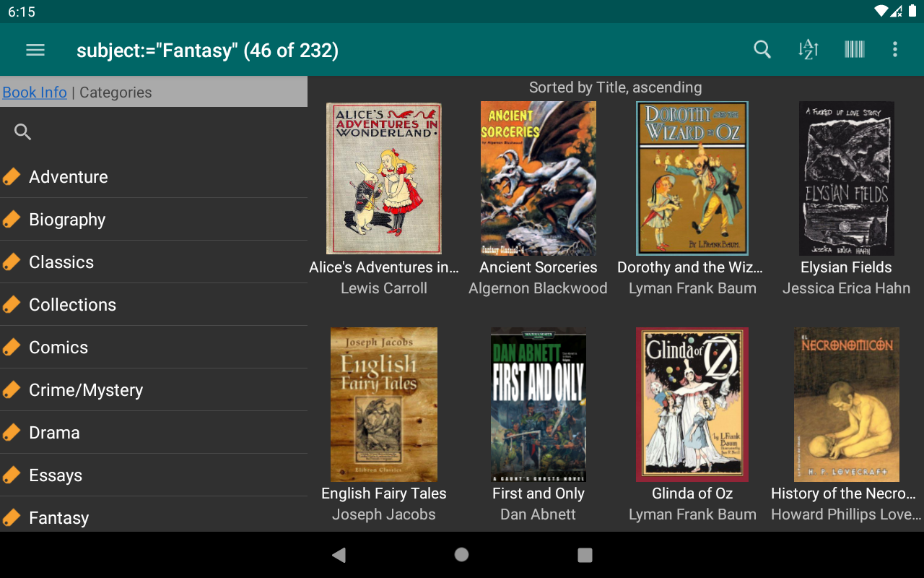Switch to the Book Info view
Viewport: 924px width, 578px height.
pos(35,92)
